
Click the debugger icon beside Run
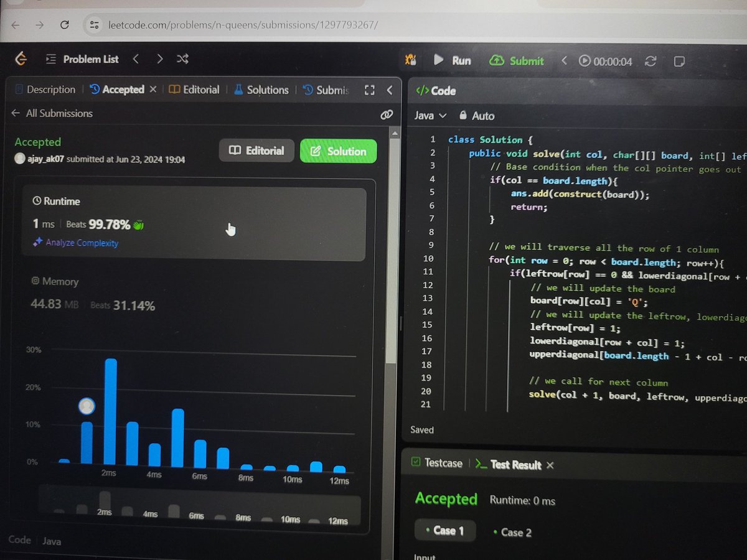[x=410, y=60]
